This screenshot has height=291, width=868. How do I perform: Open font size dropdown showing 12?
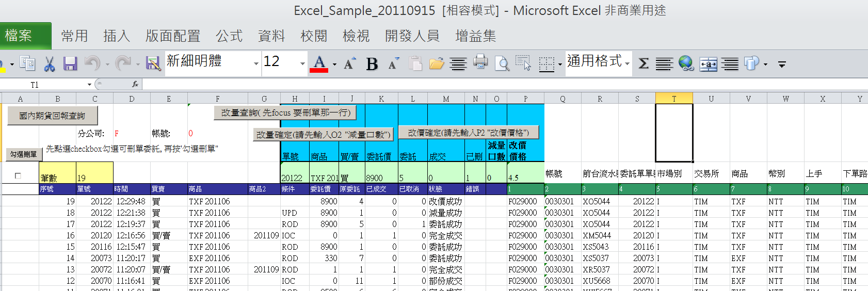(302, 64)
